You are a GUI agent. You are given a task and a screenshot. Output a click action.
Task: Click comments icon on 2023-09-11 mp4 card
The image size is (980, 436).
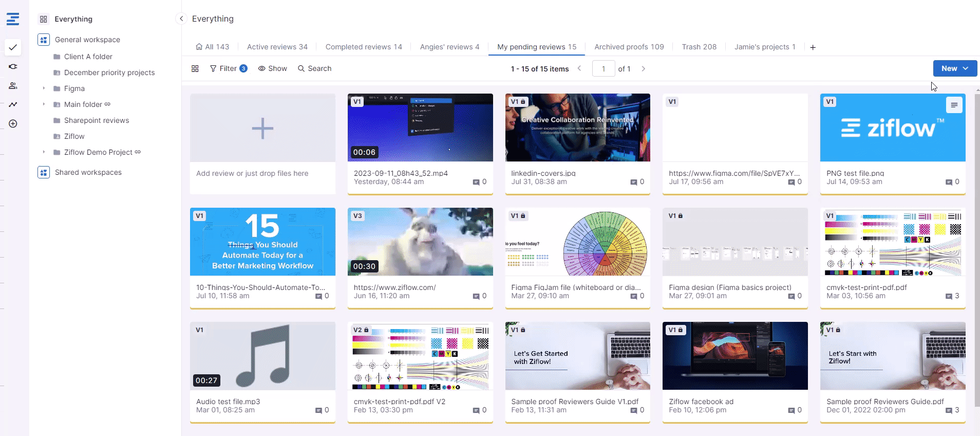pos(476,182)
